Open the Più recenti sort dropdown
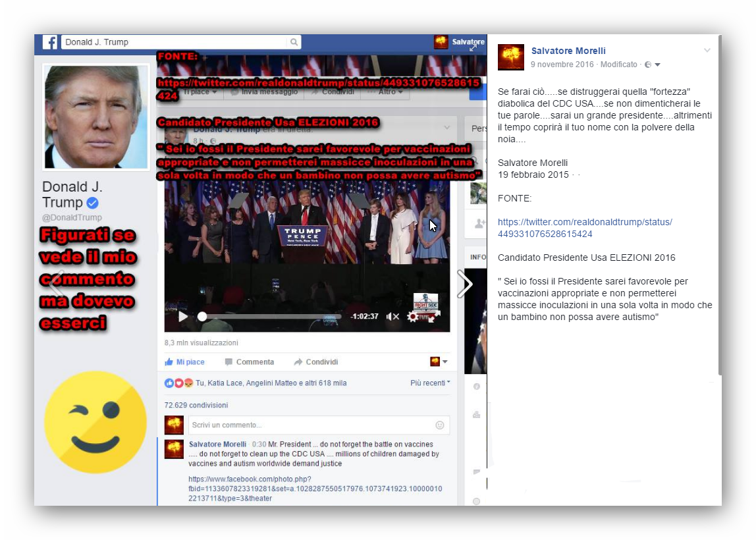The height and width of the screenshot is (540, 756). coord(430,383)
